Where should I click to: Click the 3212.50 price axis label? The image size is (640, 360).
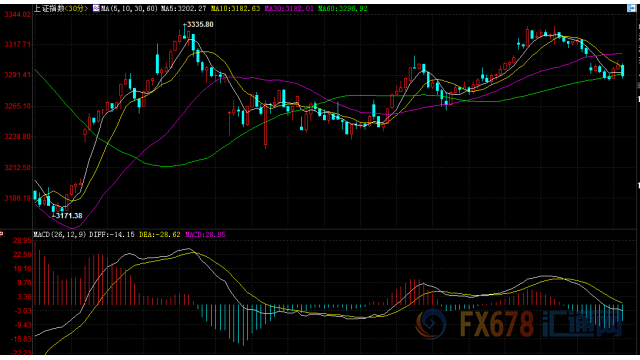pyautogui.click(x=17, y=168)
